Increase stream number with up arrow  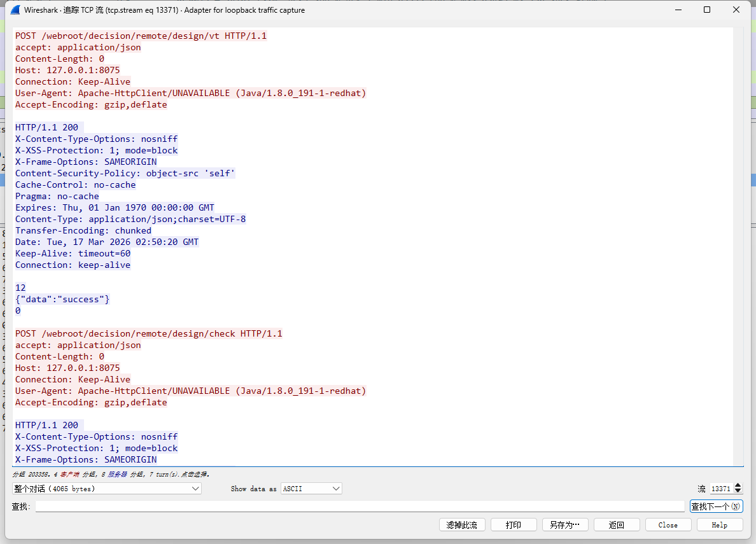click(x=738, y=486)
